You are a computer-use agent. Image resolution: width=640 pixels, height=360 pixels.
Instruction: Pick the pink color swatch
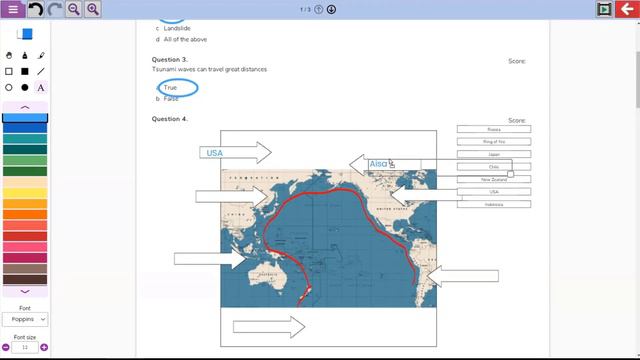[25, 247]
